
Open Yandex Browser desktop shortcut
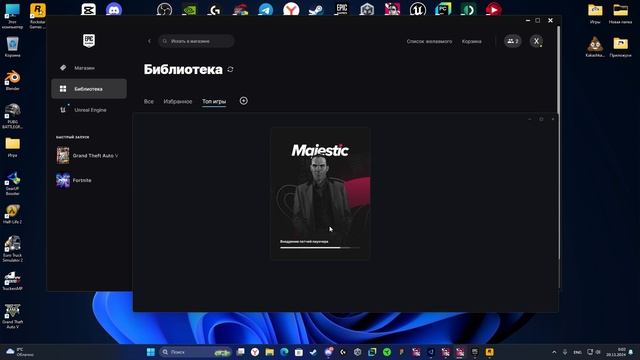pyautogui.click(x=291, y=9)
